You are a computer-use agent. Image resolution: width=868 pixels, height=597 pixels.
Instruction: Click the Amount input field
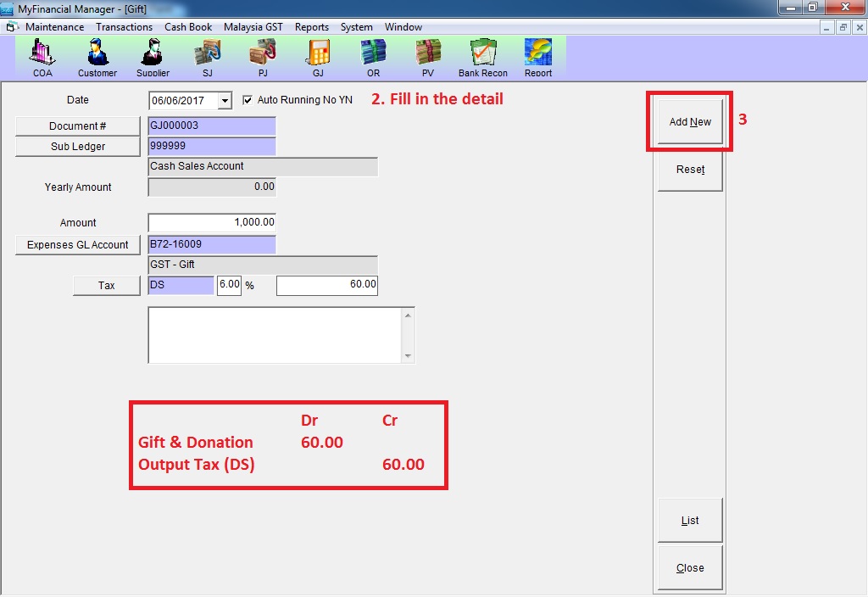click(212, 222)
